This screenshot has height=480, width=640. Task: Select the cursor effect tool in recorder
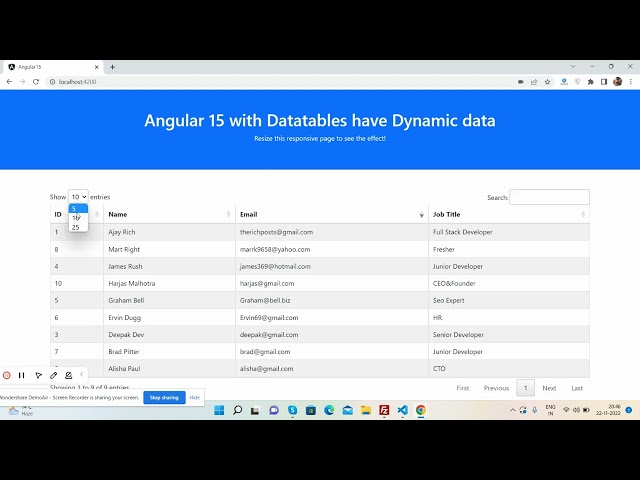(x=39, y=375)
